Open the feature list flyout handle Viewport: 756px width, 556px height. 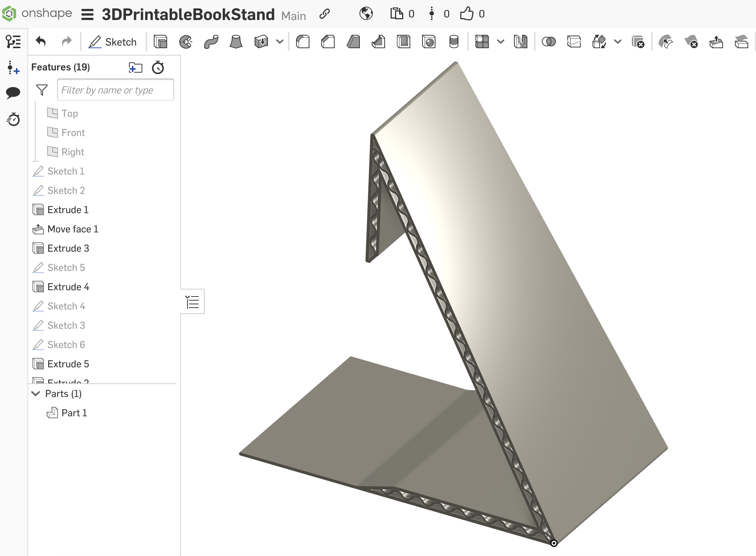(192, 301)
